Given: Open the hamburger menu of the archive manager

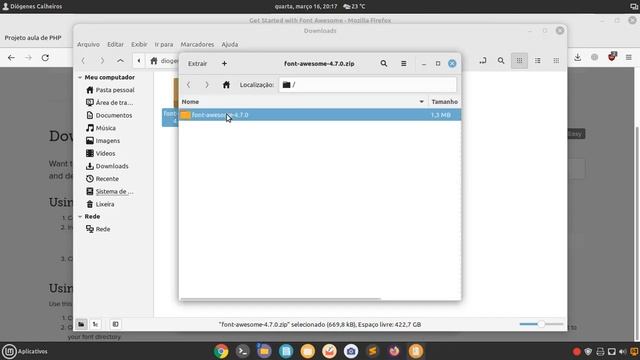Looking at the screenshot, I should 403,64.
